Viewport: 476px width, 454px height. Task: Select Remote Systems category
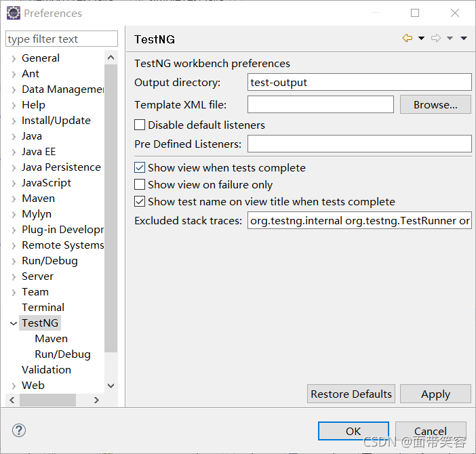click(x=62, y=245)
